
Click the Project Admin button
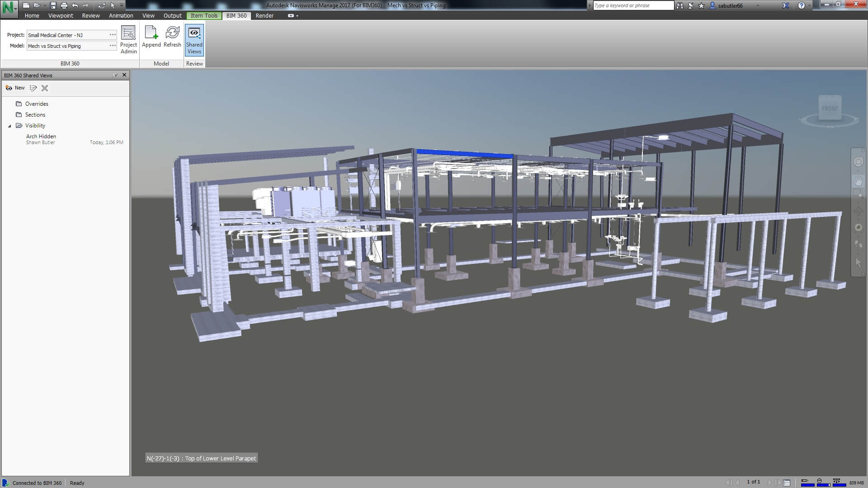pos(128,40)
